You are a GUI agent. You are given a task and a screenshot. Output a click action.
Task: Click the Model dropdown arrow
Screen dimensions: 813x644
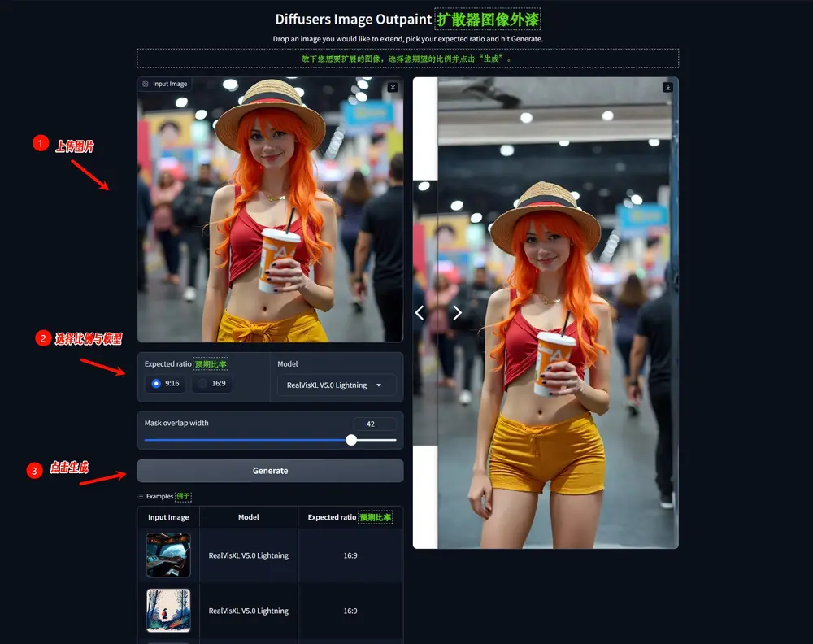[x=379, y=385]
